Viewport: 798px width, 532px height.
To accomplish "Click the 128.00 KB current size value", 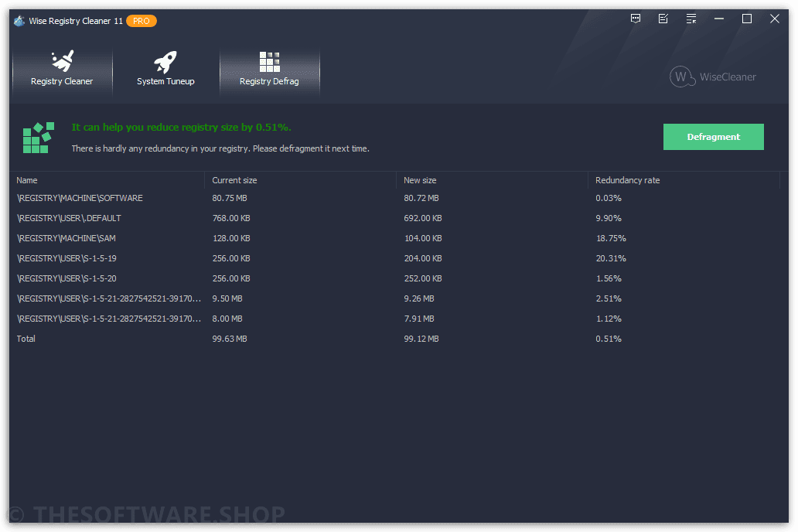I will pos(231,238).
